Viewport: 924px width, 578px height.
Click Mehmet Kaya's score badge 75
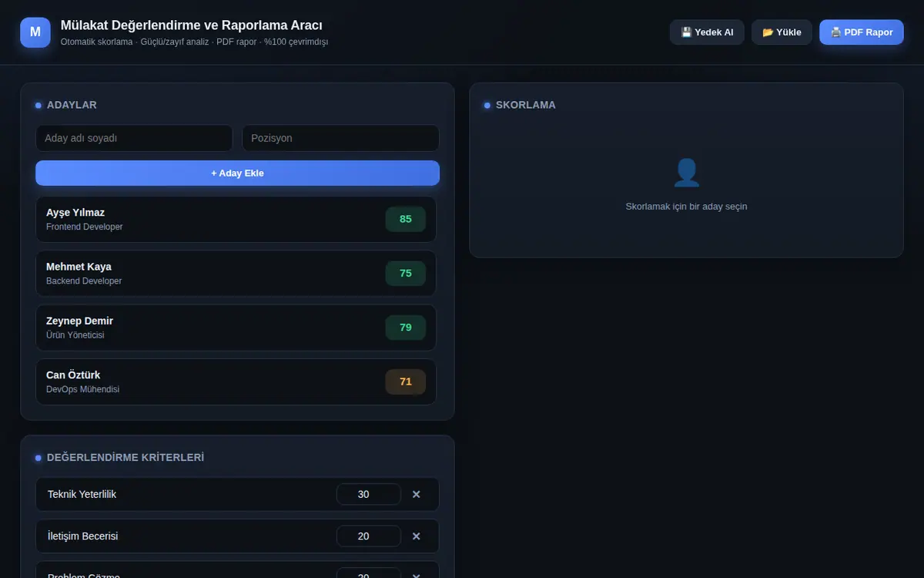click(x=406, y=274)
